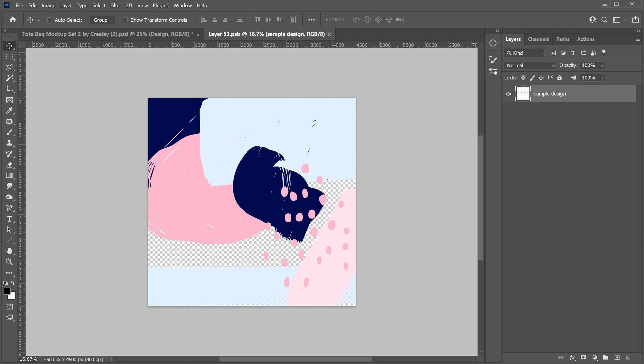This screenshot has height=364, width=644.
Task: Switch to the Paths tab
Action: coord(563,39)
